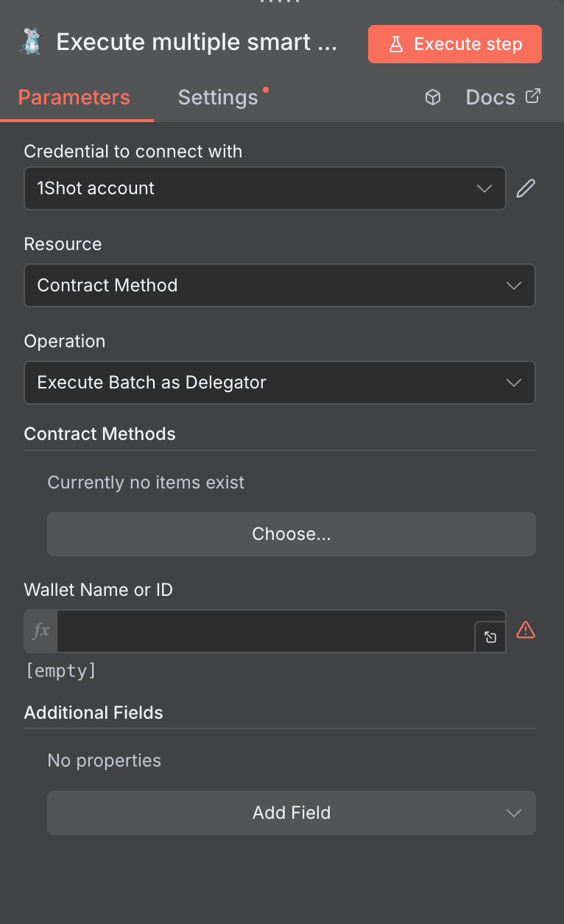564x924 pixels.
Task: Open the Wallet Name expression editor expand icon
Action: 490,637
